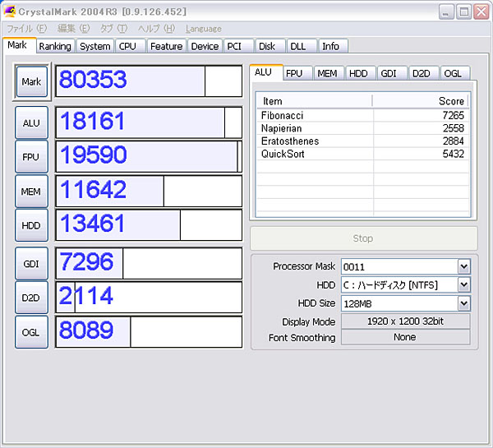Click the total Mark score bar 80353

[149, 81]
